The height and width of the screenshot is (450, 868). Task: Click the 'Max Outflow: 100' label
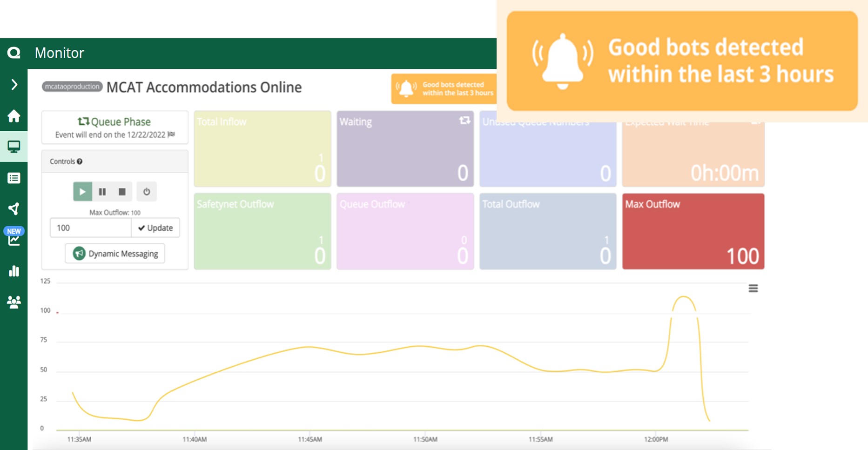(115, 213)
